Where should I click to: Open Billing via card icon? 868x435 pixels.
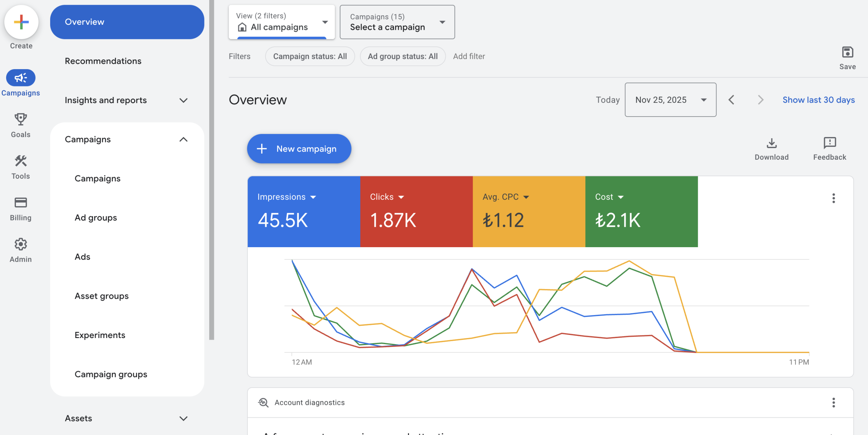(x=21, y=203)
